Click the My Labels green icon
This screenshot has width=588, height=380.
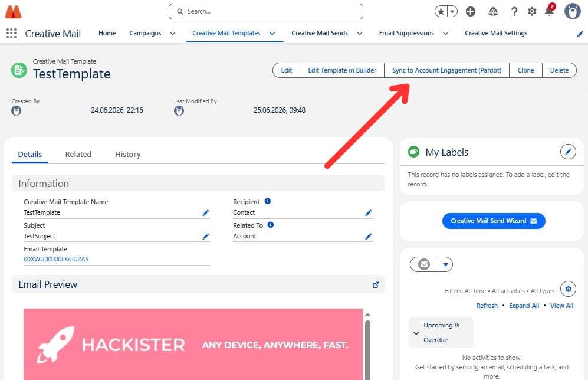413,152
